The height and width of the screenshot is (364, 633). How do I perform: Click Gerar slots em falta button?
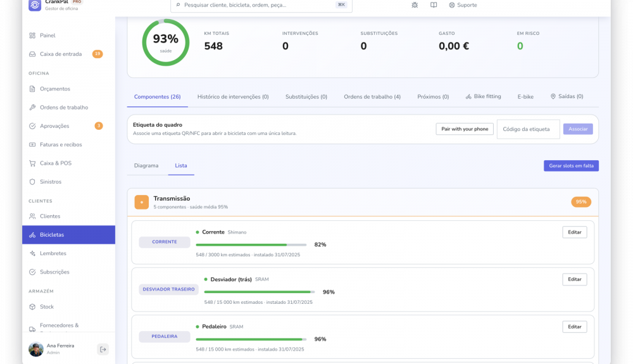pyautogui.click(x=571, y=166)
